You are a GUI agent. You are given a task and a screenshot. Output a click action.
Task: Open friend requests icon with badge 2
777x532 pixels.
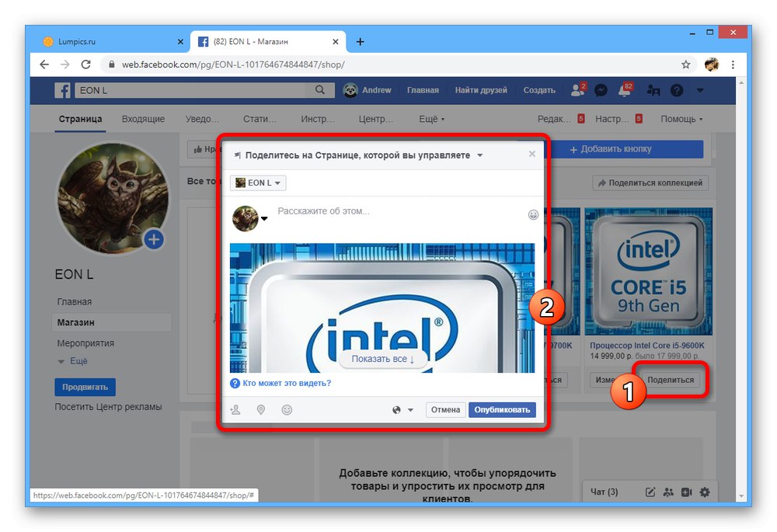click(x=578, y=89)
